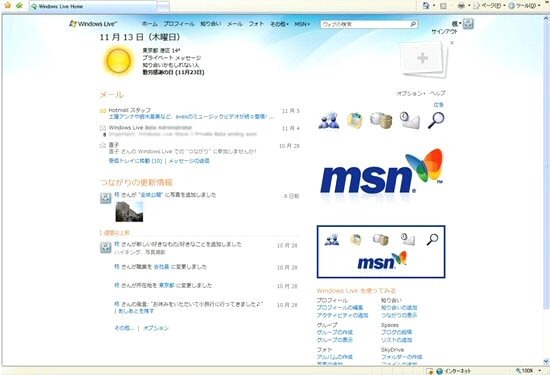Click the sun weather icon
Image resolution: width=550 pixels, height=375 pixels.
(119, 61)
